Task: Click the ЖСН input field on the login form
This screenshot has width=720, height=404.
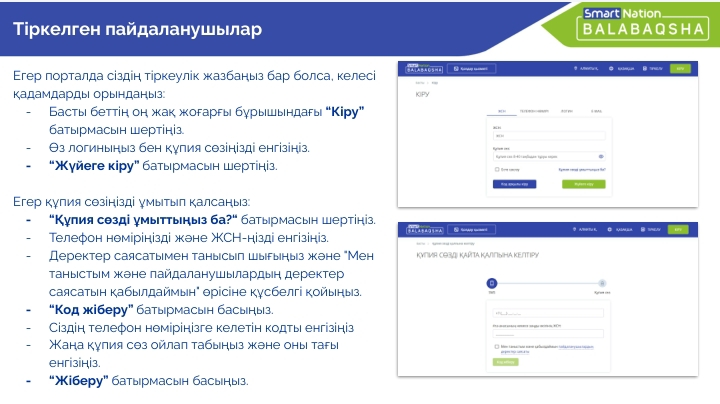Action: [x=550, y=136]
